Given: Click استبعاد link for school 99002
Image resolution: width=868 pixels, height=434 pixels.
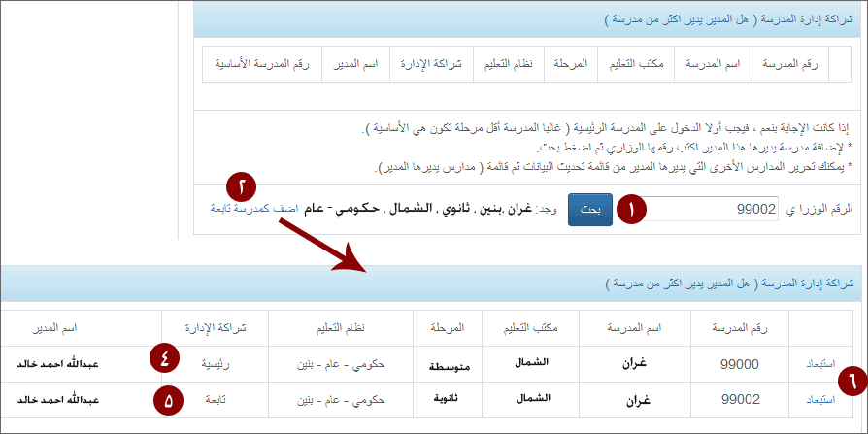Looking at the screenshot, I should click(819, 399).
